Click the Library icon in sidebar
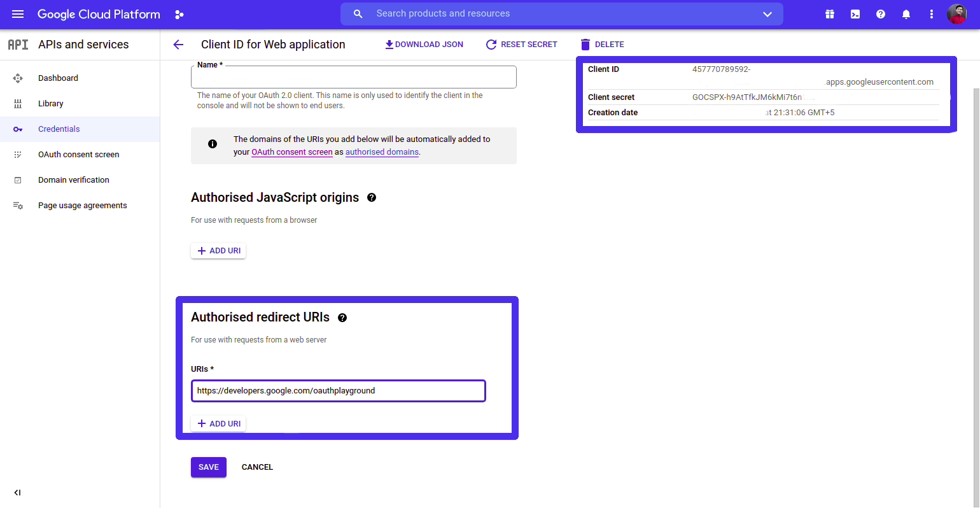980x508 pixels. [x=18, y=104]
